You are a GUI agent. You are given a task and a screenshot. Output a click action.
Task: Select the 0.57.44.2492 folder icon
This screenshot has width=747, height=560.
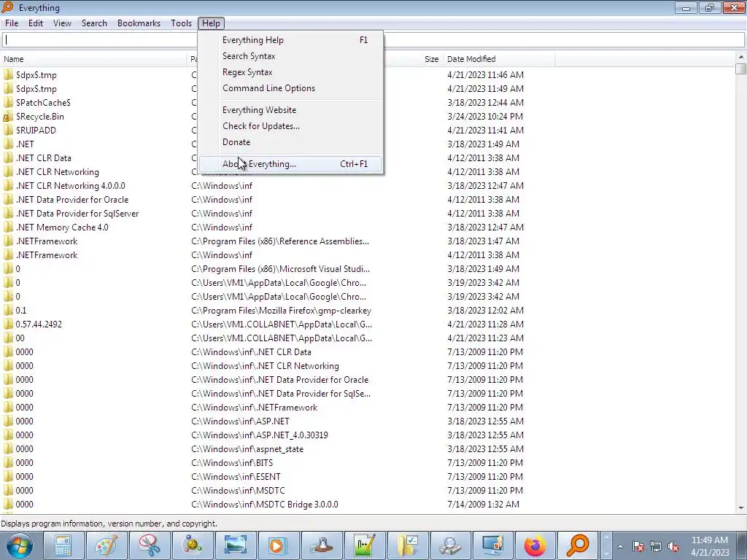8,324
